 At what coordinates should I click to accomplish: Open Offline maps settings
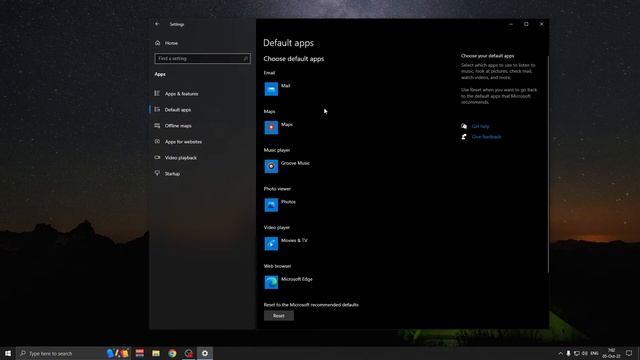[x=178, y=125]
